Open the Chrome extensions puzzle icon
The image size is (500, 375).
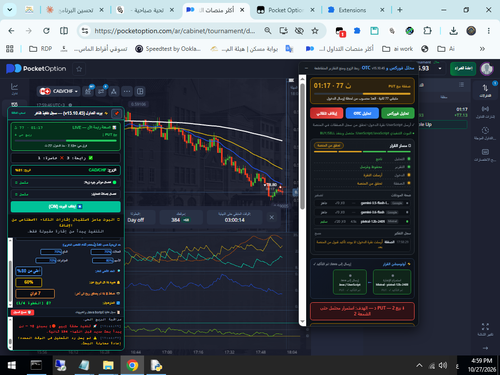(427, 31)
